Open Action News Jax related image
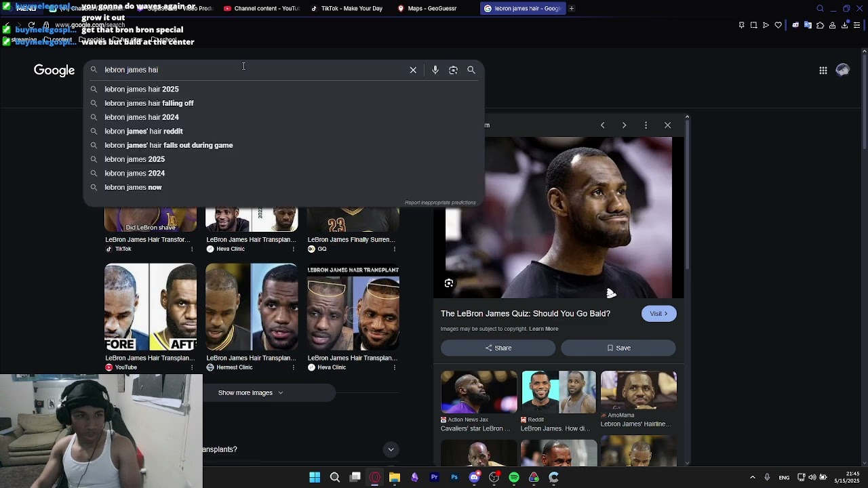This screenshot has width=868, height=488. 479,392
